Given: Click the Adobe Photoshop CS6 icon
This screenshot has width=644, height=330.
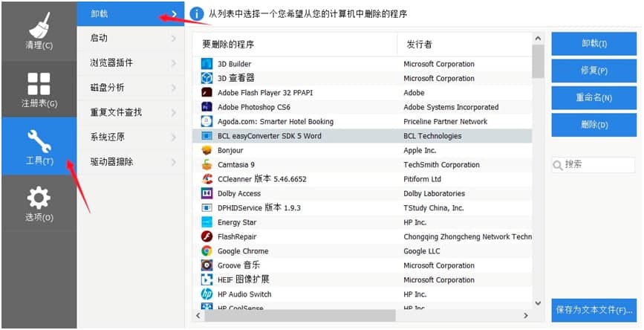Looking at the screenshot, I should point(206,107).
